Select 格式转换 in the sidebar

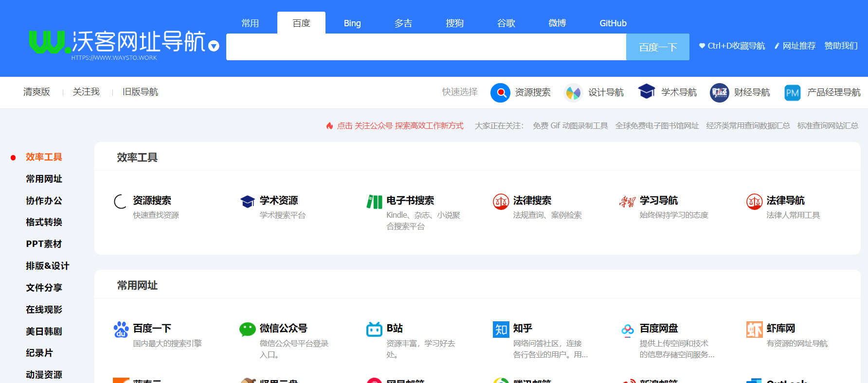tap(44, 222)
